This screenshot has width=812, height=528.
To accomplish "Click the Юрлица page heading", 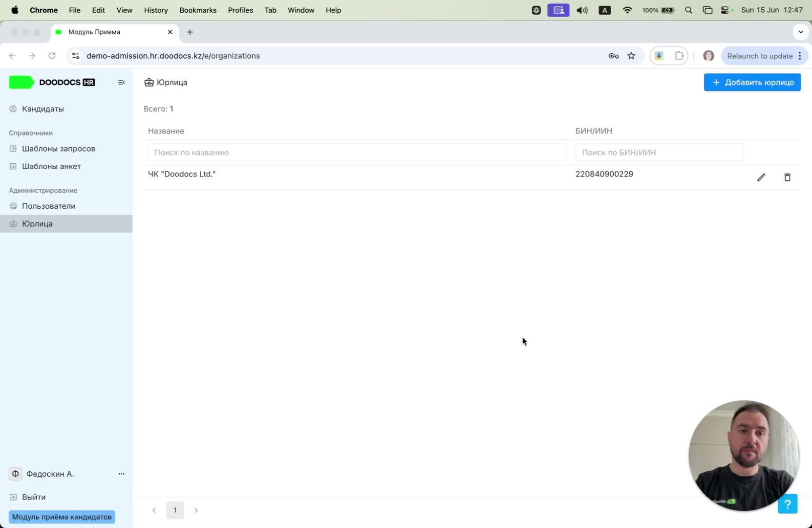I will tap(172, 82).
